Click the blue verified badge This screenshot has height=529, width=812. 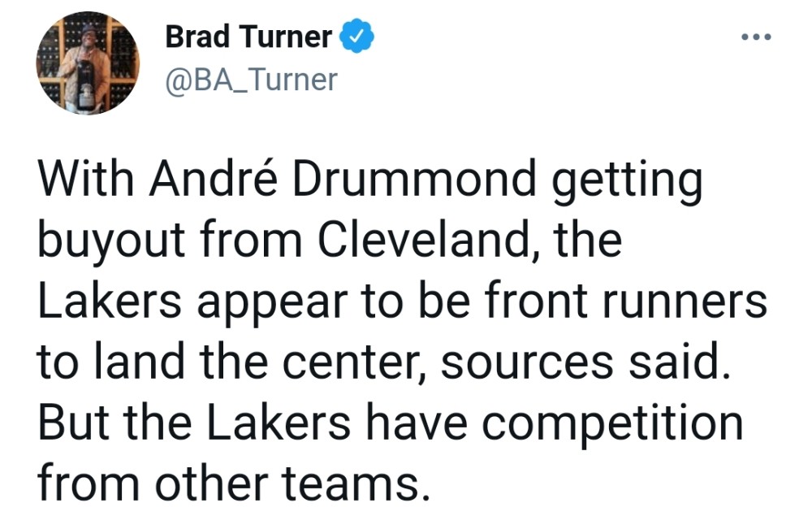click(356, 36)
